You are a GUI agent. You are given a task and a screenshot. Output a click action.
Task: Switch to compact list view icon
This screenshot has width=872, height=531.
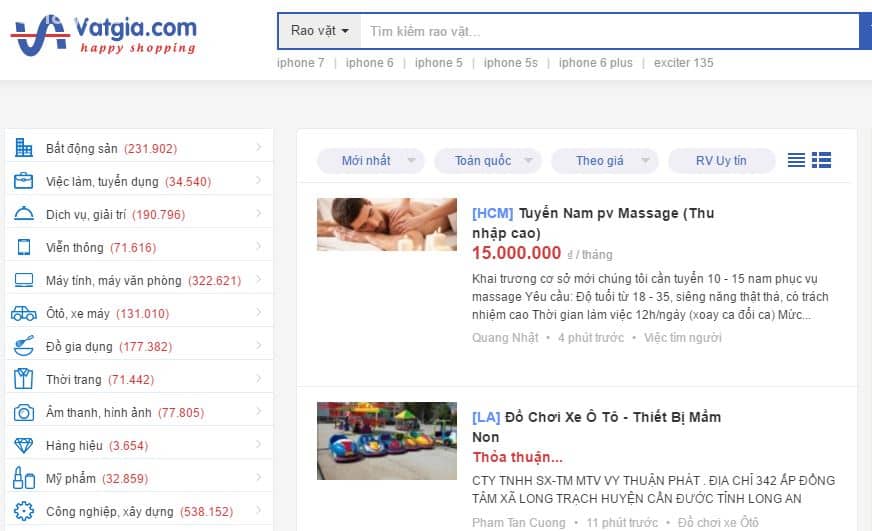(796, 160)
